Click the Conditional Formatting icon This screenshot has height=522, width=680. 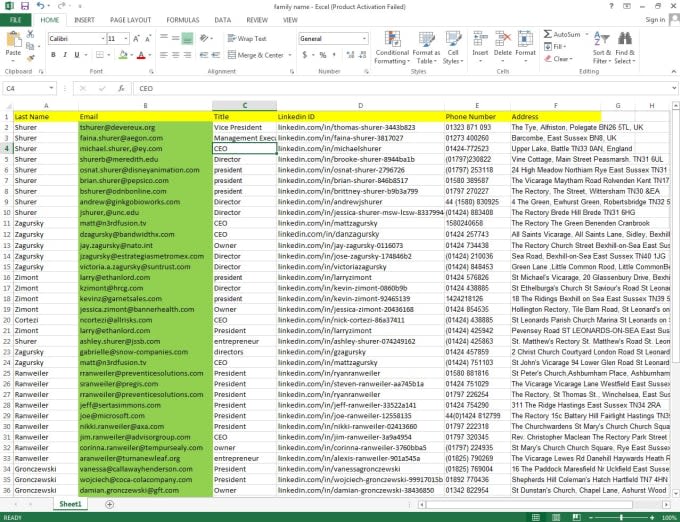click(392, 39)
